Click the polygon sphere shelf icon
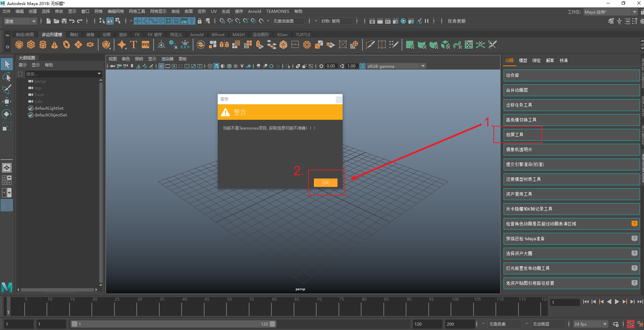644x330 pixels. pos(19,45)
